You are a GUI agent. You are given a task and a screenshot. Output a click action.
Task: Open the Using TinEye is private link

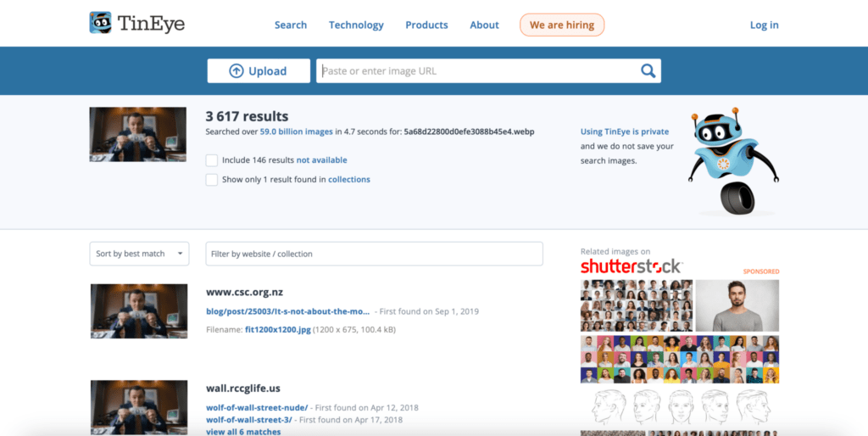(625, 131)
